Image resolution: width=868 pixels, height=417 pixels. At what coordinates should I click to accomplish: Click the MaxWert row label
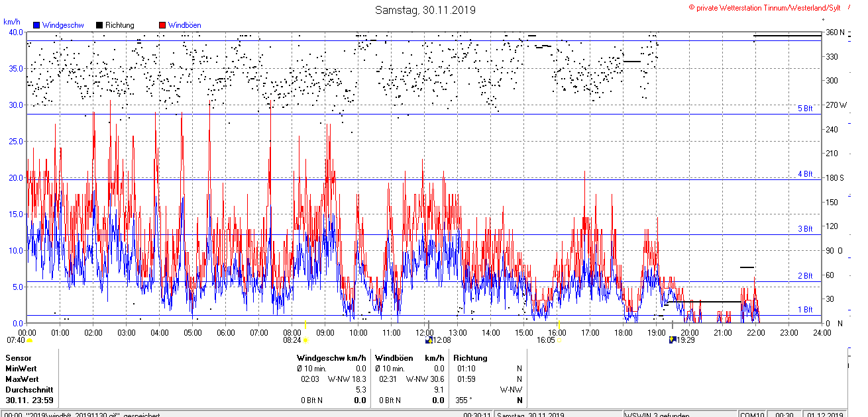[22, 379]
